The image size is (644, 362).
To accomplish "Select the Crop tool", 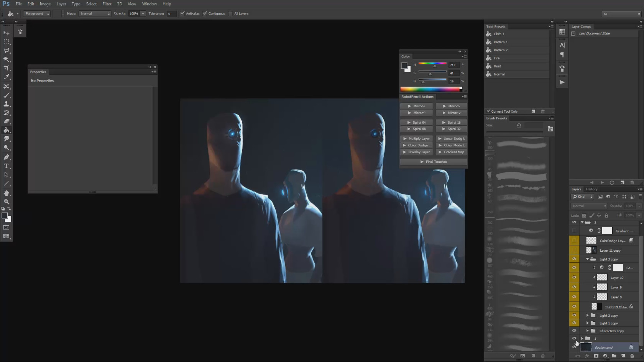I will [x=7, y=68].
